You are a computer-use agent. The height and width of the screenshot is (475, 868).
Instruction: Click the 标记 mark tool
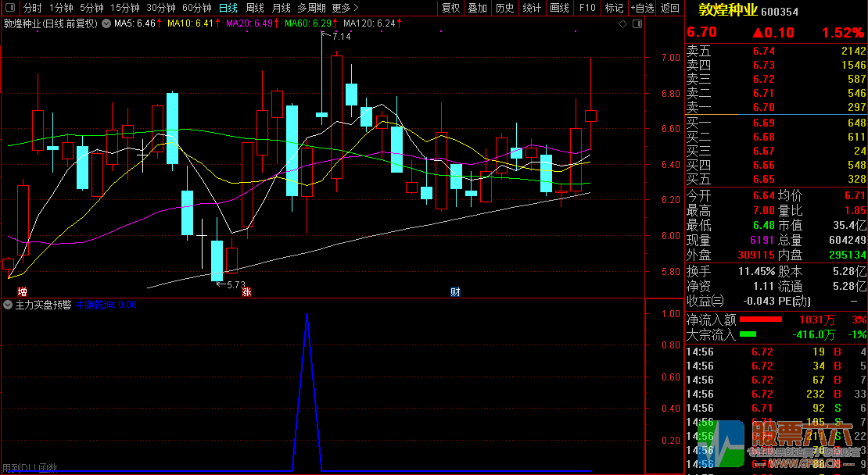click(614, 8)
